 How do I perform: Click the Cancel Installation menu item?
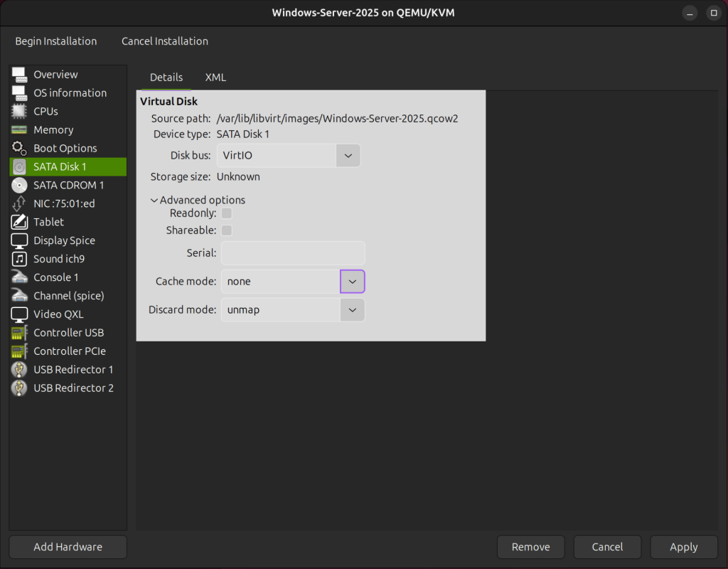click(x=164, y=41)
